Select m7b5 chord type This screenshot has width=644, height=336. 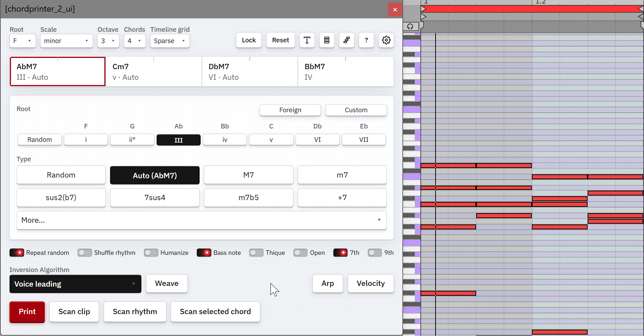coord(249,198)
